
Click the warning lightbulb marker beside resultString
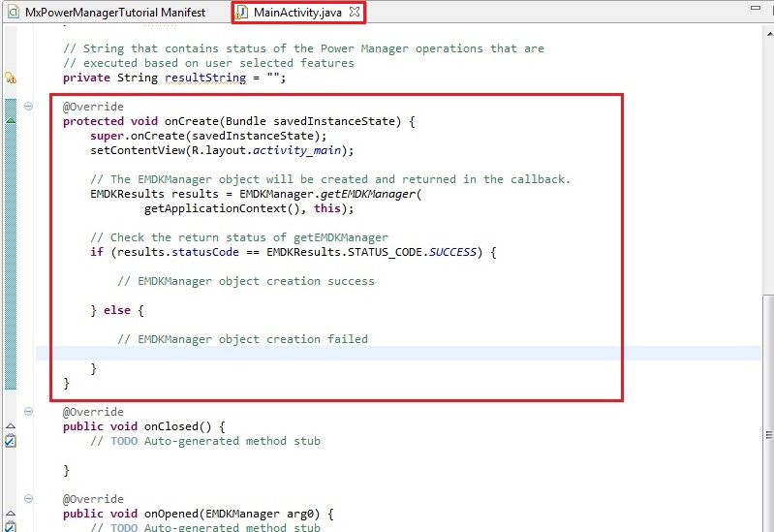(10, 78)
